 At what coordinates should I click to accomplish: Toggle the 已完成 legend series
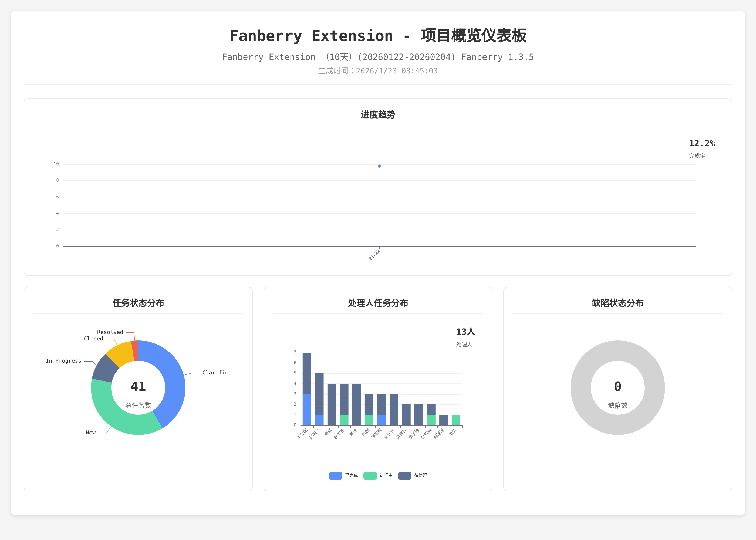343,475
